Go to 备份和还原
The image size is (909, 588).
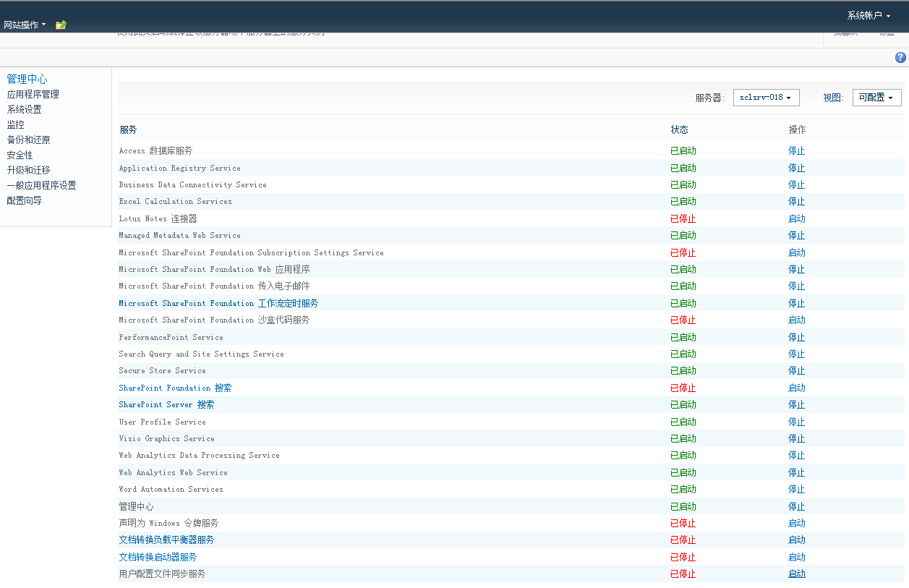click(x=28, y=140)
